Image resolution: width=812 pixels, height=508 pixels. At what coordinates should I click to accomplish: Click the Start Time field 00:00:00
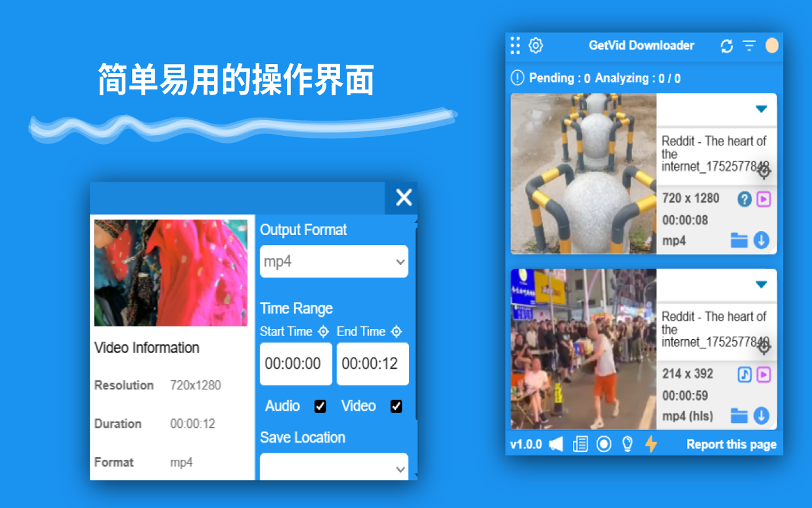tap(296, 364)
